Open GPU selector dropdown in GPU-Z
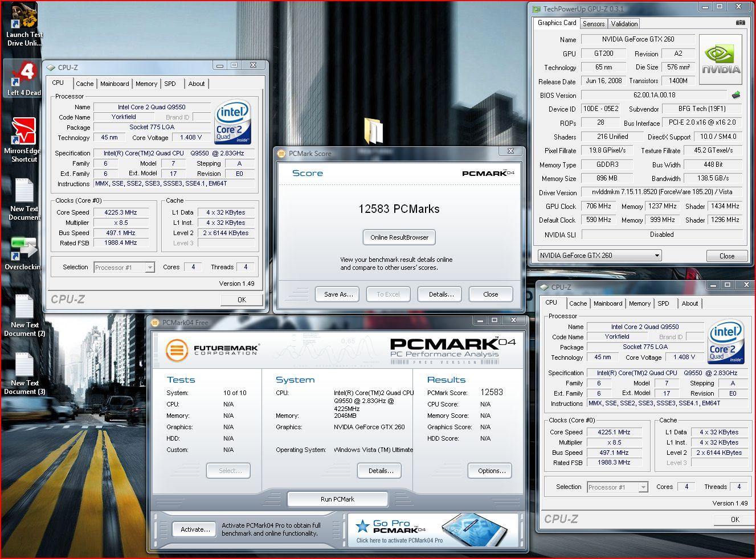This screenshot has width=756, height=559. [x=599, y=256]
